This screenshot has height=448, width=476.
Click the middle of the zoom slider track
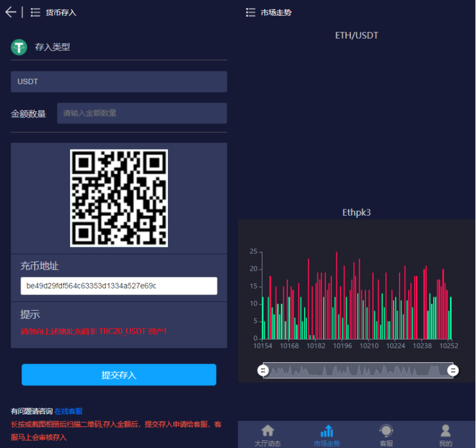[x=358, y=370]
